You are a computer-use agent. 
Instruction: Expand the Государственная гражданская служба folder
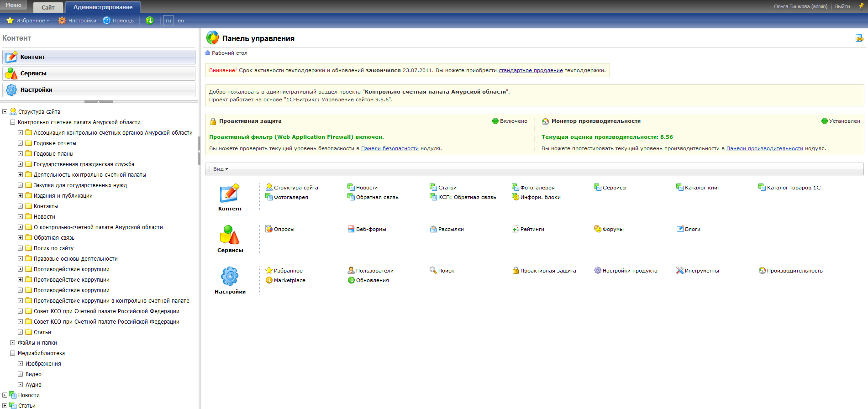pyautogui.click(x=20, y=164)
